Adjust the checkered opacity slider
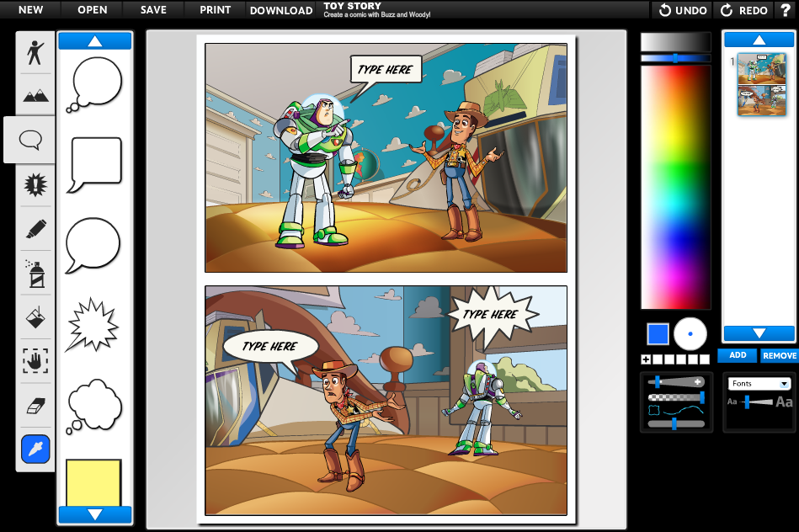 (676, 397)
